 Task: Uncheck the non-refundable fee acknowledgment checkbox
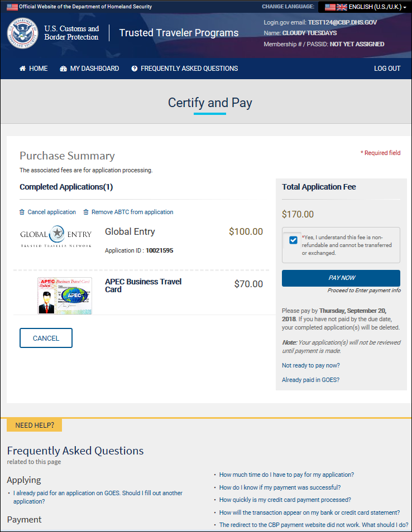point(293,240)
